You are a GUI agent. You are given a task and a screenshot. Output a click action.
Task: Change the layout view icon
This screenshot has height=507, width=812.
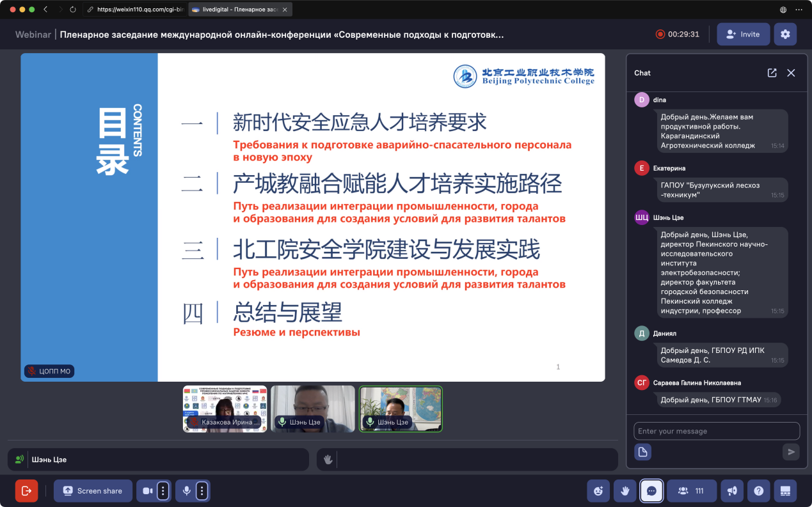[x=785, y=491]
